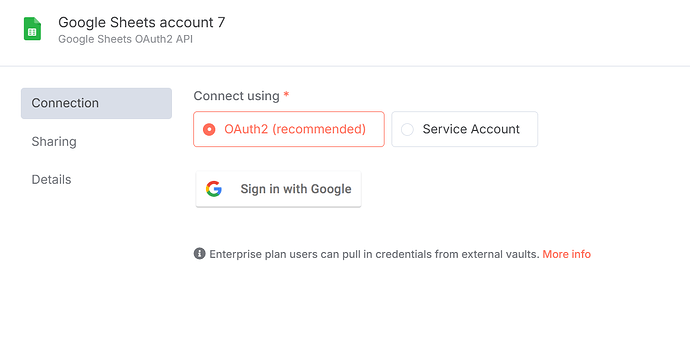Choose Service Account option box

coord(464,129)
